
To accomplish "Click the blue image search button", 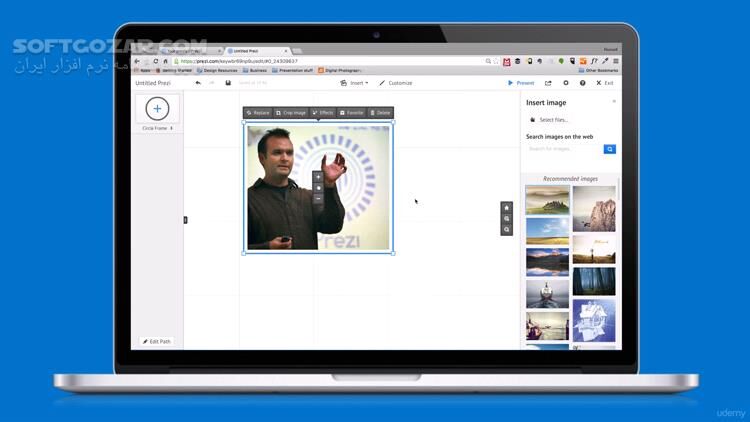I will [609, 149].
